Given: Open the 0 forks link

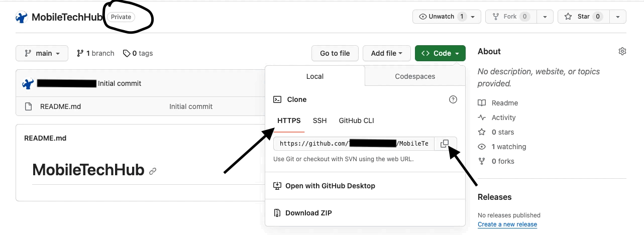Looking at the screenshot, I should click(x=496, y=161).
